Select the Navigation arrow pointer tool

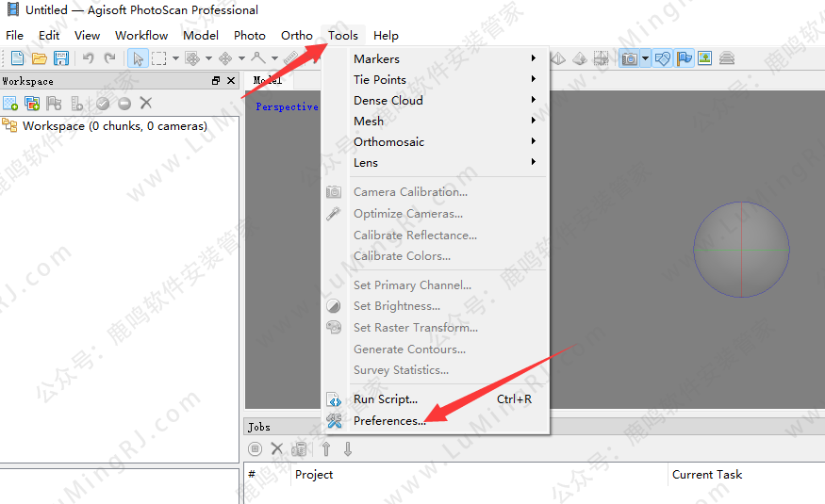pos(138,58)
